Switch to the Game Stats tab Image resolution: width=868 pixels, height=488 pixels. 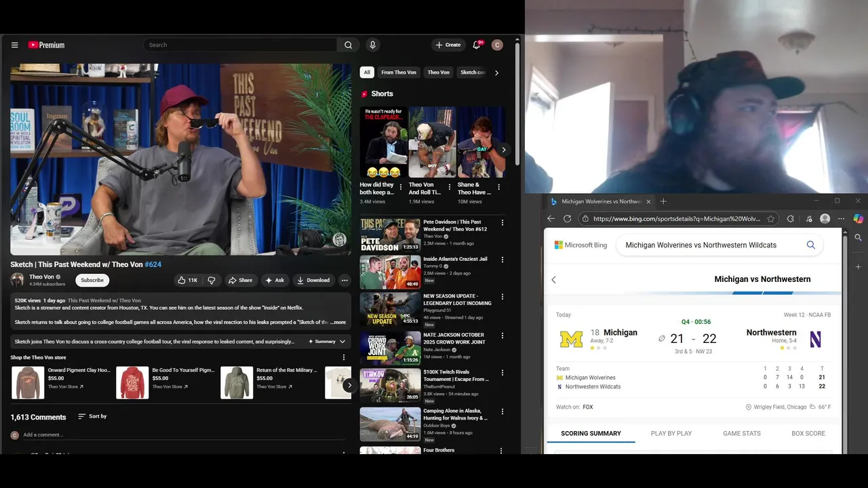coord(742,434)
